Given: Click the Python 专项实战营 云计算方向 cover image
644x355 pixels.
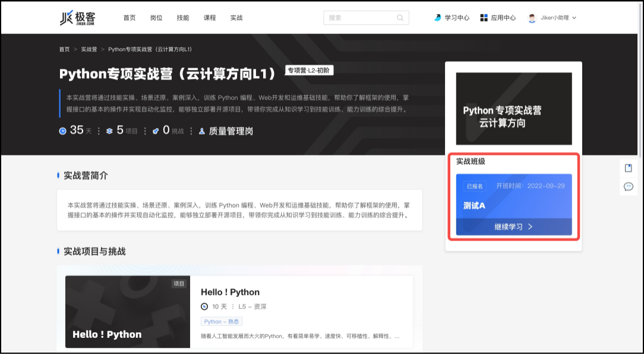Looking at the screenshot, I should [514, 109].
